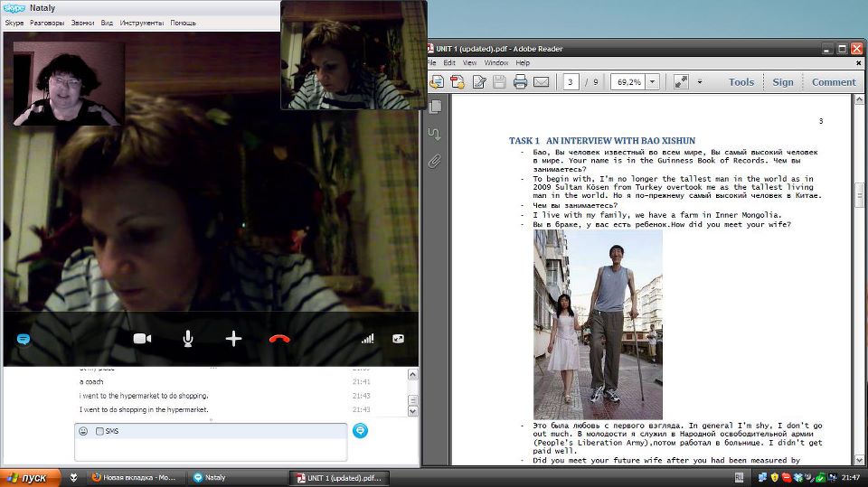Open the Tools pane in Adobe Reader
Screen dimensions: 868x487
click(741, 82)
